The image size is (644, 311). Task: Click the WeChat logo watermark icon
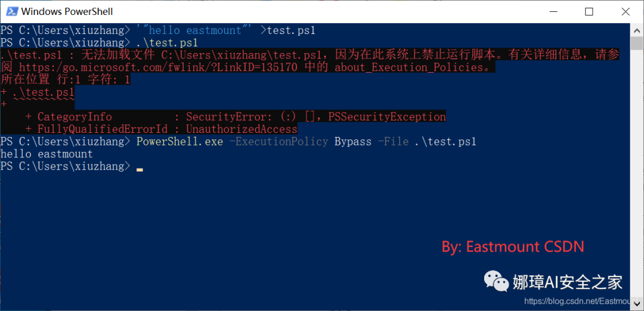pyautogui.click(x=496, y=281)
